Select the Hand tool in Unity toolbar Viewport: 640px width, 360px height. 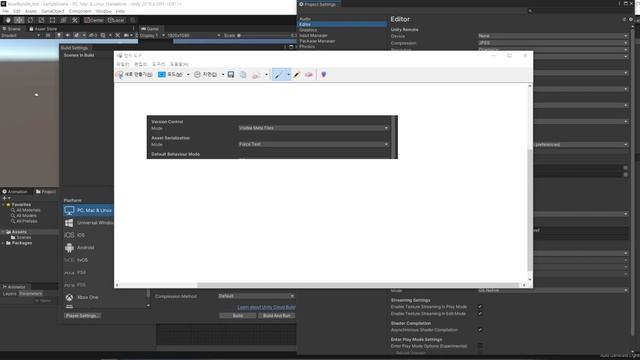(x=8, y=20)
